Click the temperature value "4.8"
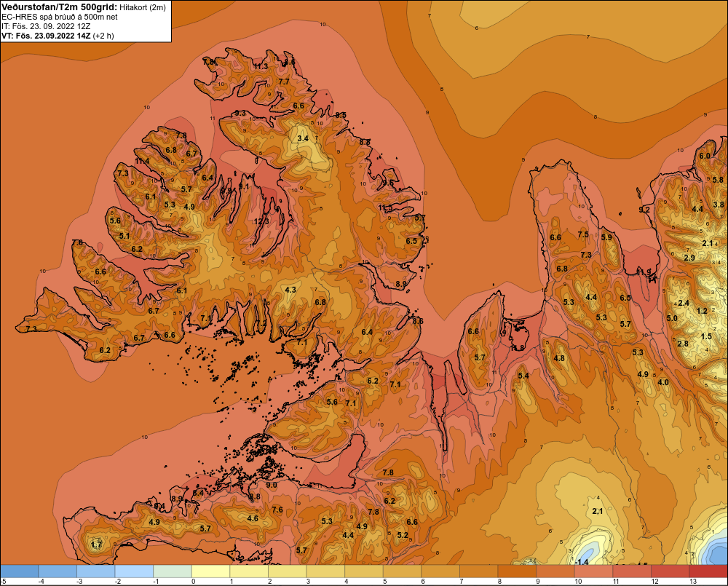This screenshot has width=728, height=586. 559,358
